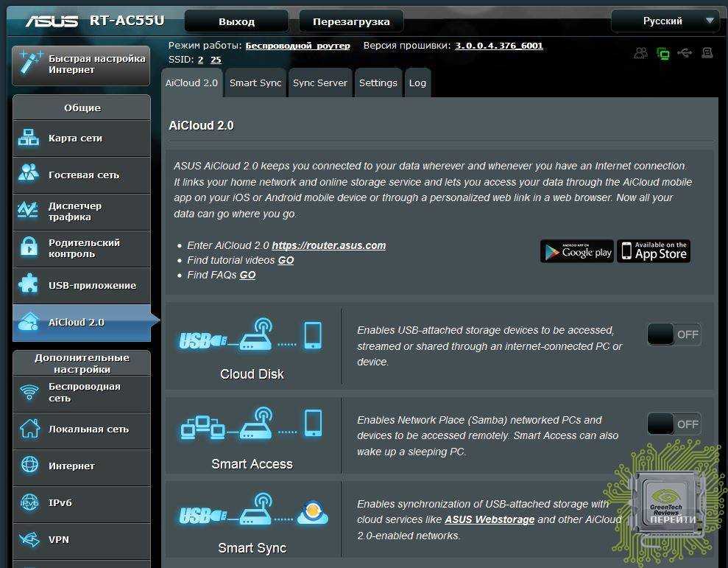The width and height of the screenshot is (728, 568).
Task: Open VPN settings menu item
Action: click(x=82, y=540)
